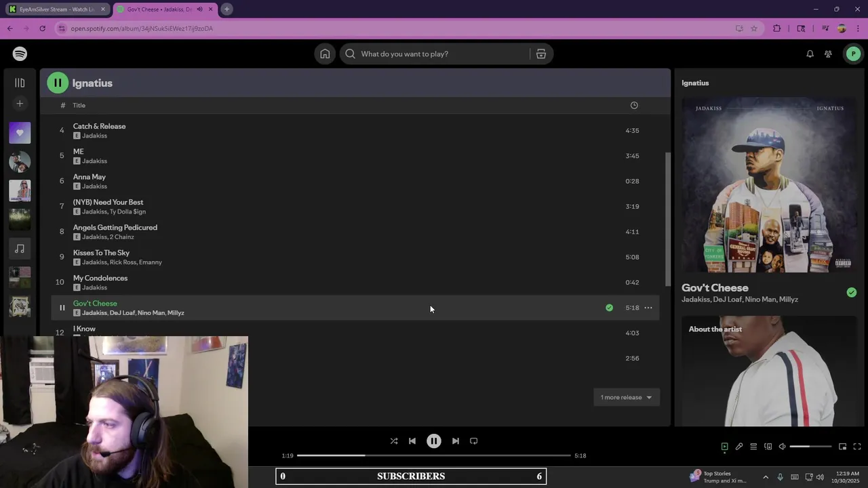Reload the Spotify page
Viewport: 868px width, 488px height.
pos(42,28)
